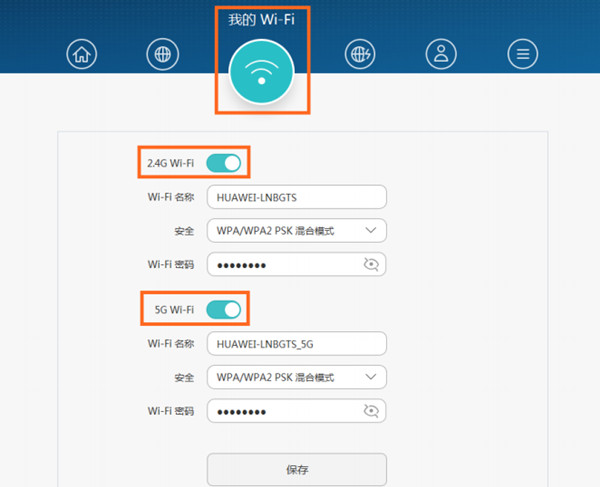
Task: Click into the 2.4G Wi-Fi password field
Action: [285, 264]
